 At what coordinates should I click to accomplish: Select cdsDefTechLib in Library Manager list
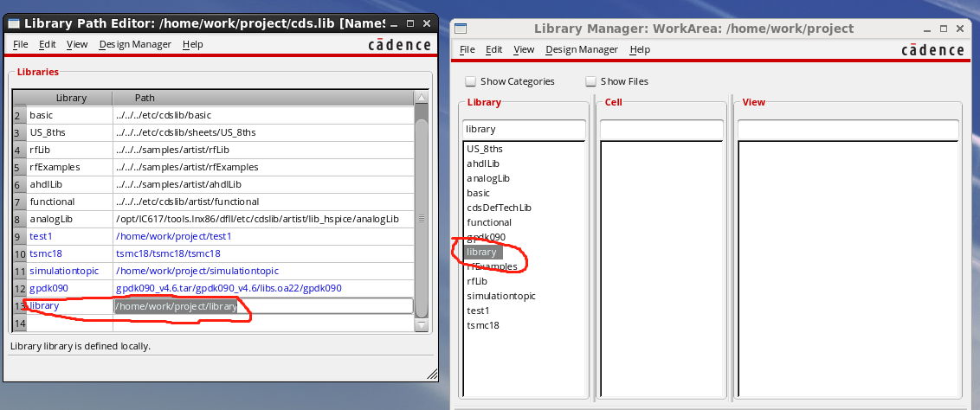click(499, 208)
